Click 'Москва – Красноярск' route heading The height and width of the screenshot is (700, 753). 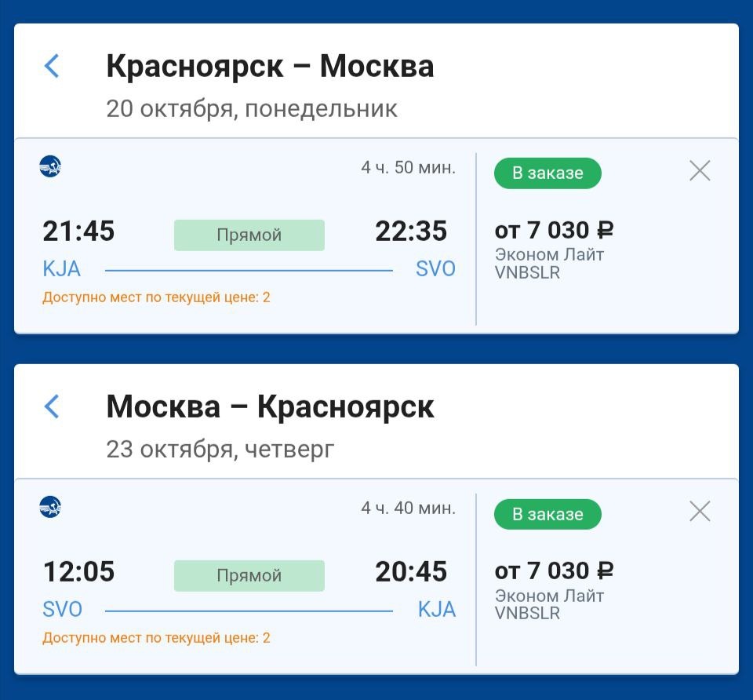pyautogui.click(x=270, y=407)
